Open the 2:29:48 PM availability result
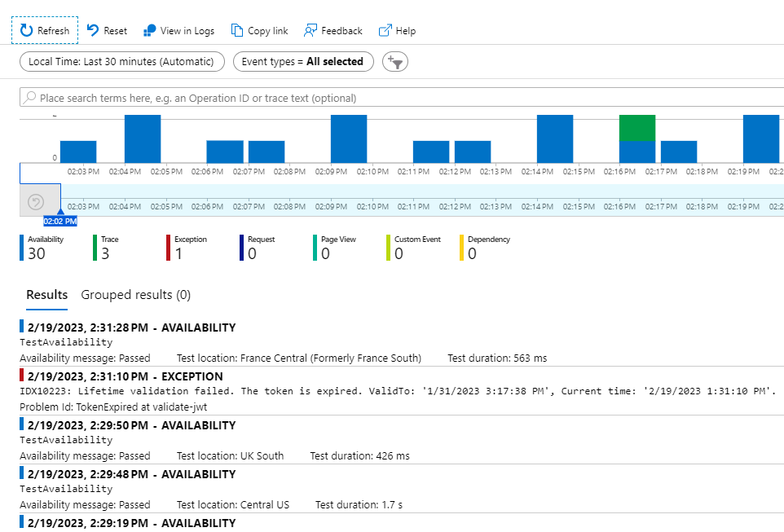 pos(402,489)
